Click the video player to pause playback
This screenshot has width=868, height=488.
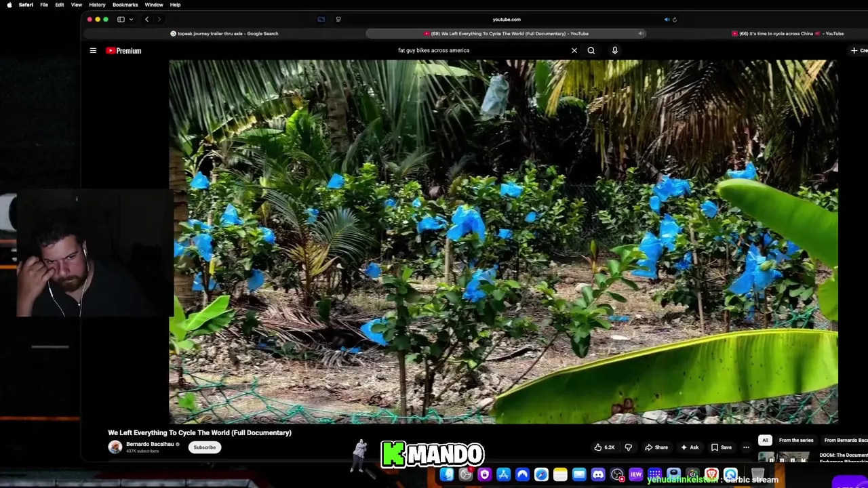503,241
